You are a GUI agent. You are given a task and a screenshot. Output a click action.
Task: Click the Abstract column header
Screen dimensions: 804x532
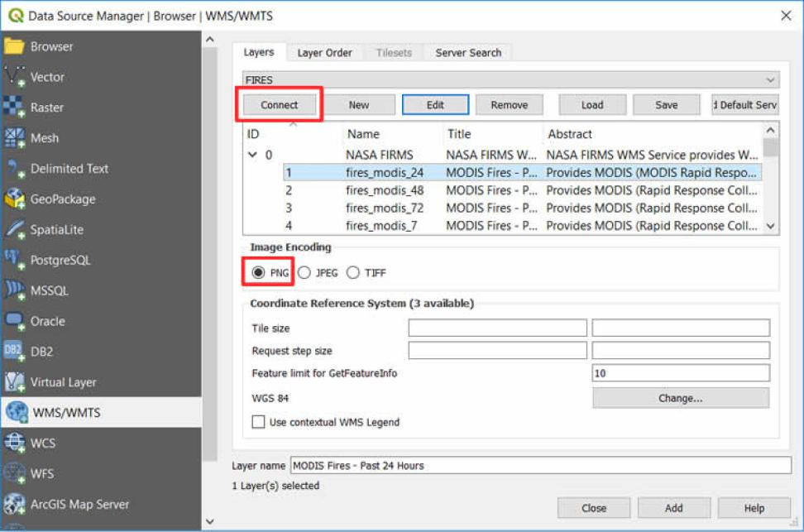(x=653, y=134)
